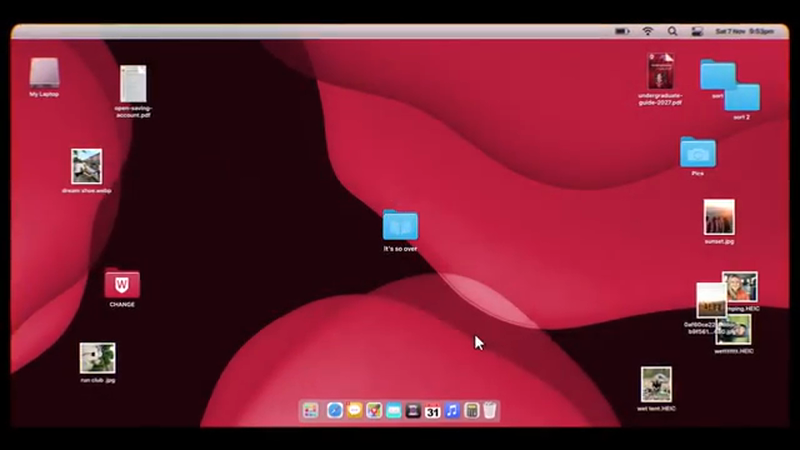Open Safari in the Dock
The image size is (800, 450).
pyautogui.click(x=335, y=411)
